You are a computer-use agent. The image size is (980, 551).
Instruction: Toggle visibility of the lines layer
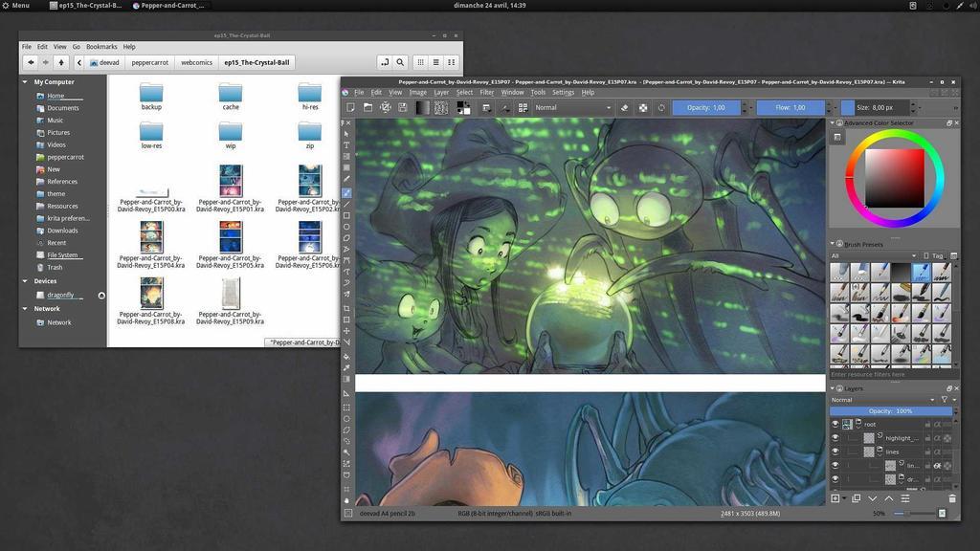click(835, 451)
